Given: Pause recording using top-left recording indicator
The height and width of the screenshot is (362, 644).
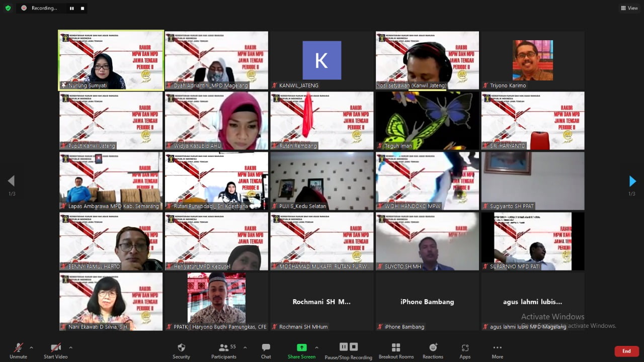Looking at the screenshot, I should 71,8.
